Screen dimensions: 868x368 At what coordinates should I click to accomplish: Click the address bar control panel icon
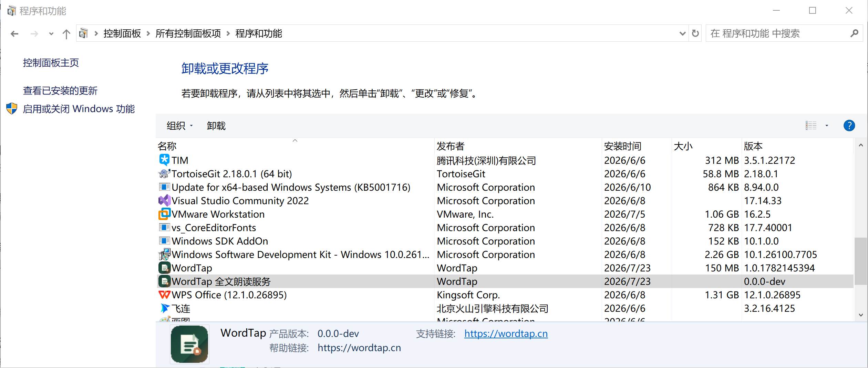[x=83, y=33]
